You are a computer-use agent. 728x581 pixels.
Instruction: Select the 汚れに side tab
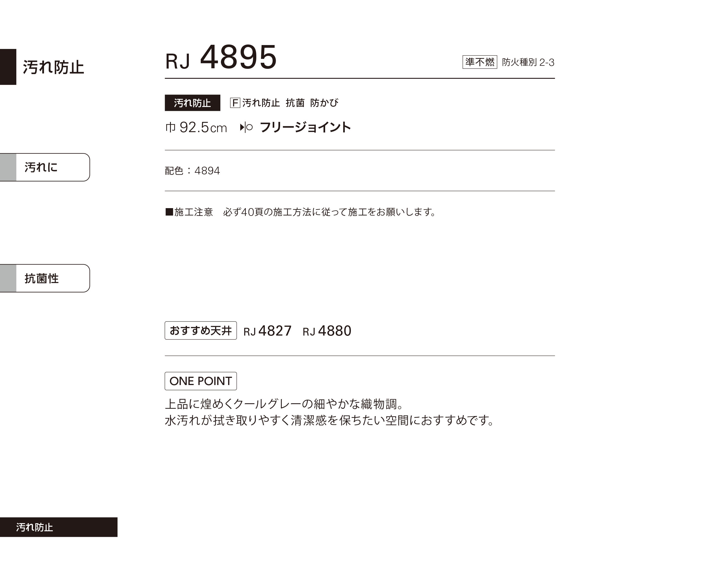[45, 167]
